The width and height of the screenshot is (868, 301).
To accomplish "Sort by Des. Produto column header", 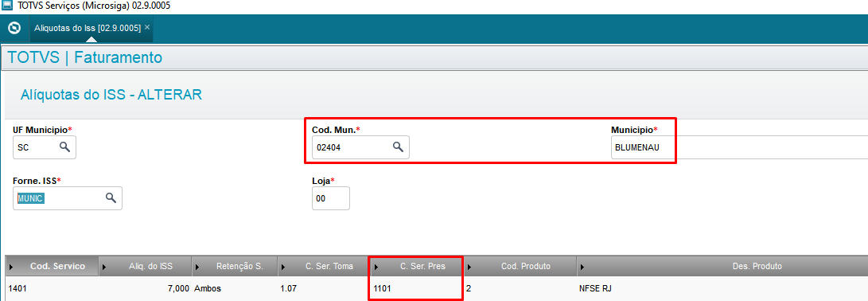I will tap(722, 267).
